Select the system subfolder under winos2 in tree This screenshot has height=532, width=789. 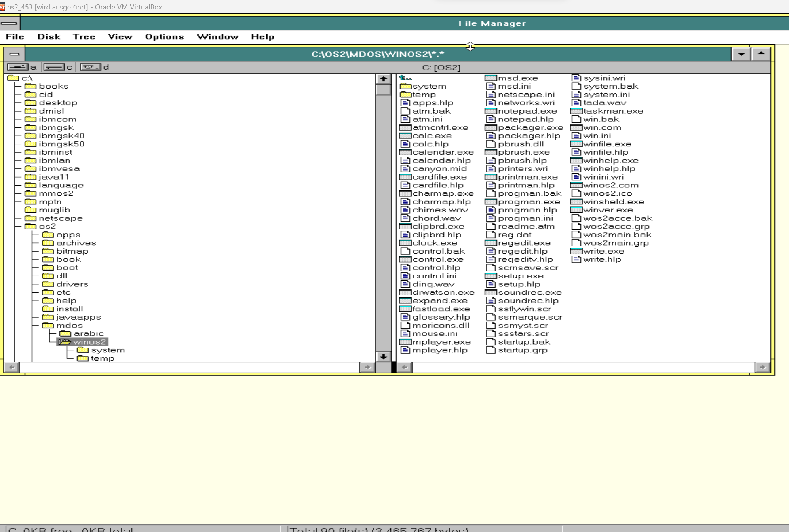pos(101,350)
